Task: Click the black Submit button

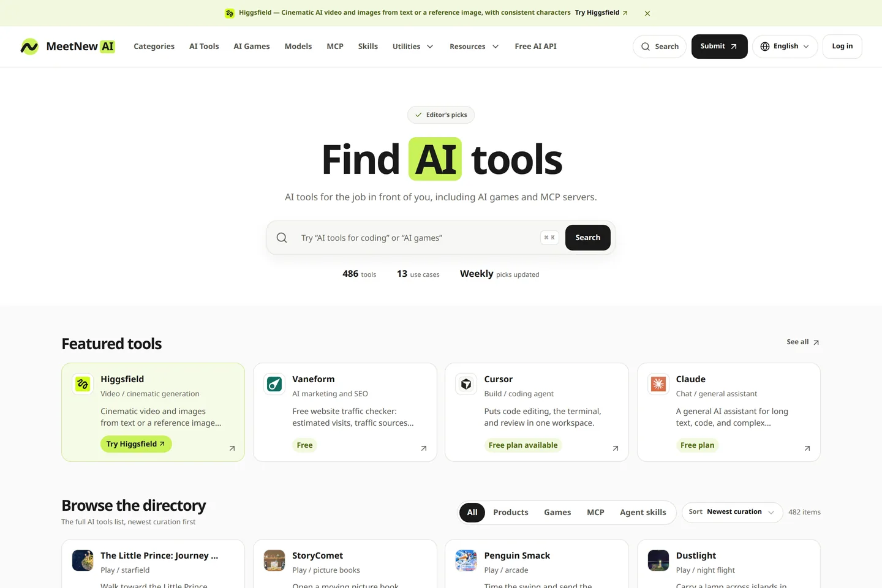Action: [x=720, y=47]
